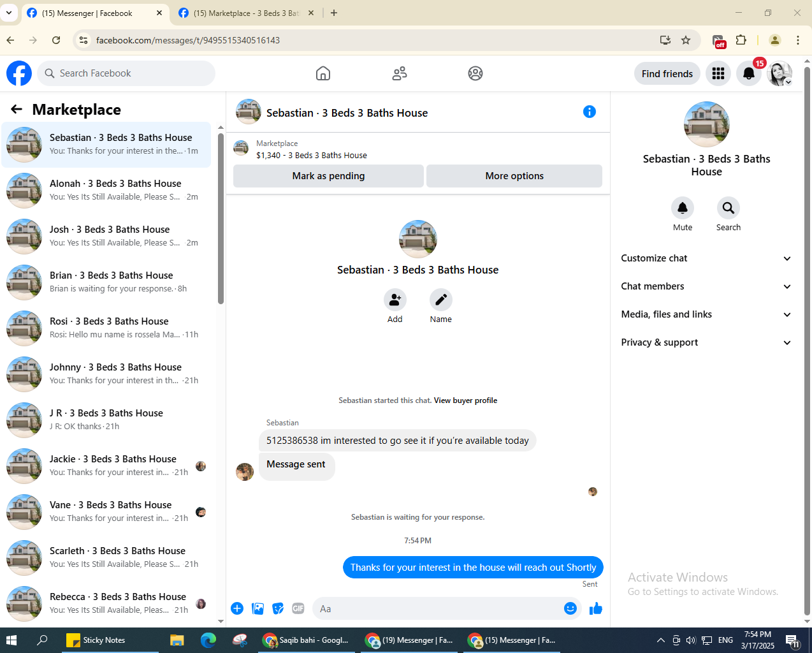Click More options button
Screen dimensions: 812x653
pyautogui.click(x=514, y=176)
